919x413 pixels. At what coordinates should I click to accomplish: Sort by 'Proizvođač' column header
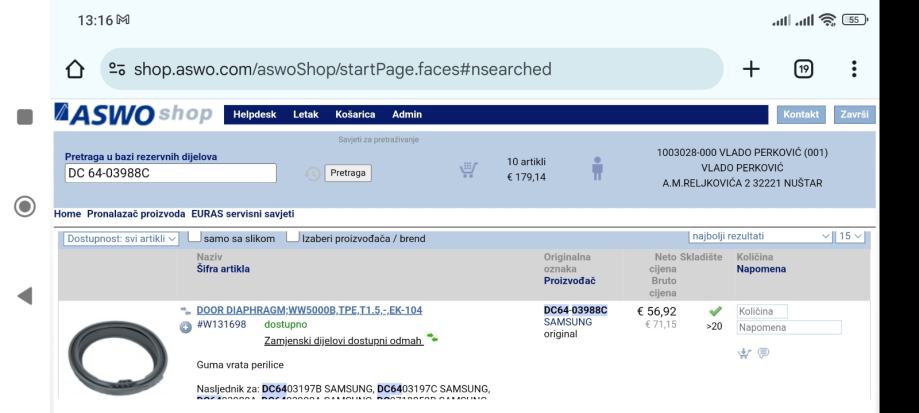(570, 281)
